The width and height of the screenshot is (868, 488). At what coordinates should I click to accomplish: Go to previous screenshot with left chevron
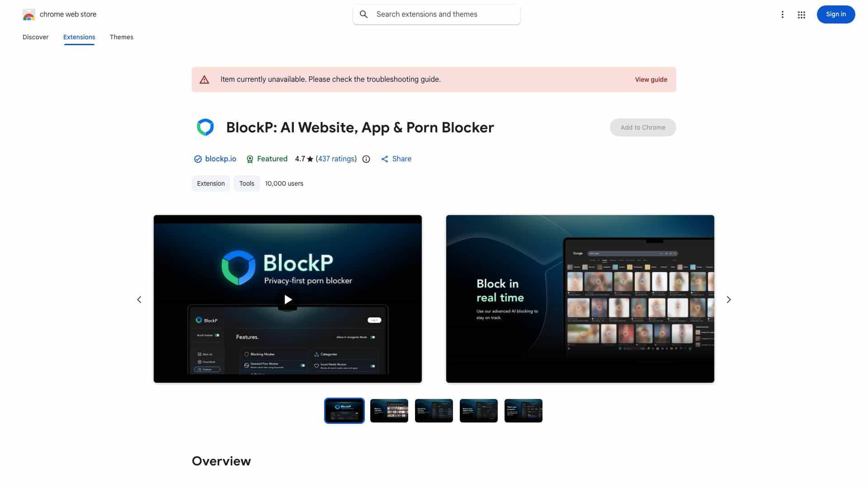[x=139, y=300]
